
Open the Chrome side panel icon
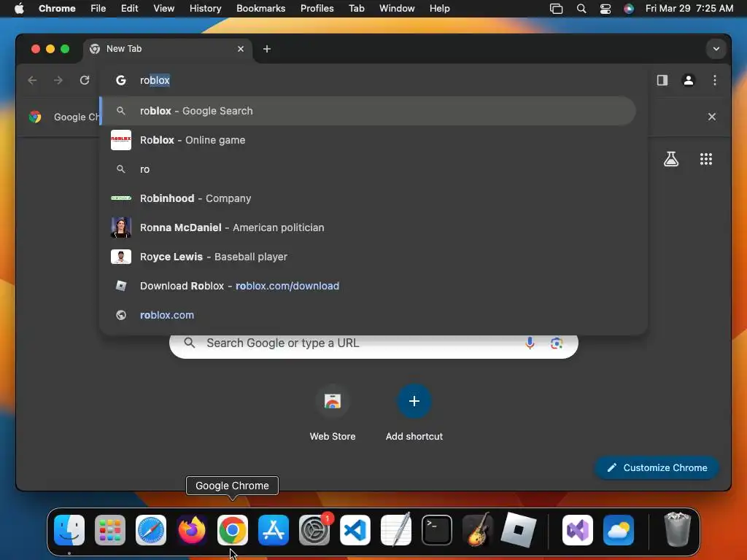click(x=662, y=80)
